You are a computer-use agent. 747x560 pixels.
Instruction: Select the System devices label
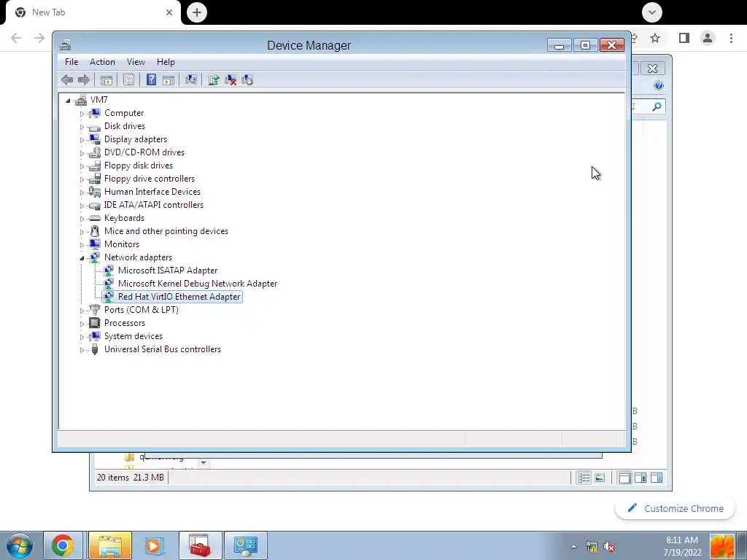pos(133,336)
